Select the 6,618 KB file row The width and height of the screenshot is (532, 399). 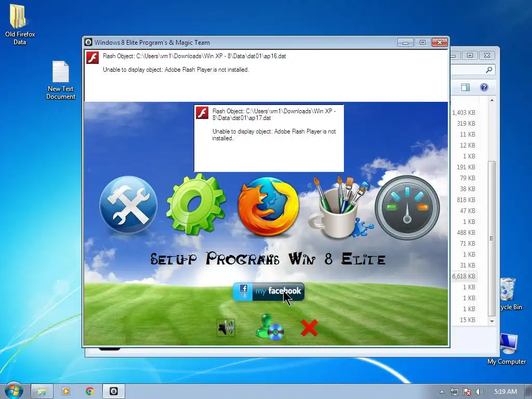[463, 276]
